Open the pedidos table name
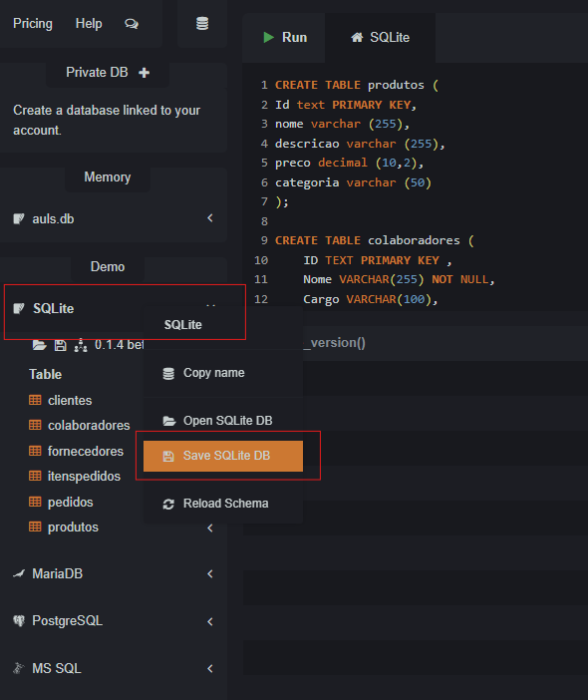588x700 pixels. tap(71, 503)
